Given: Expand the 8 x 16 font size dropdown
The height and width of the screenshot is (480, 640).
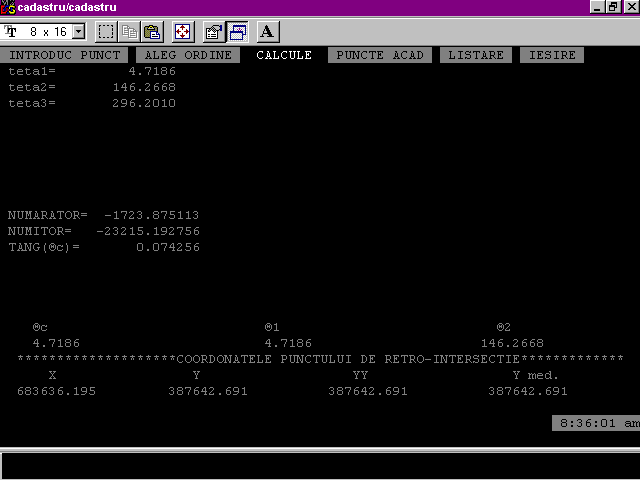Looking at the screenshot, I should coord(79,32).
